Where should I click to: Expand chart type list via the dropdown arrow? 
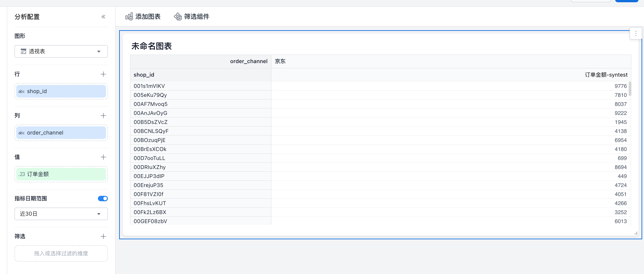point(99,51)
